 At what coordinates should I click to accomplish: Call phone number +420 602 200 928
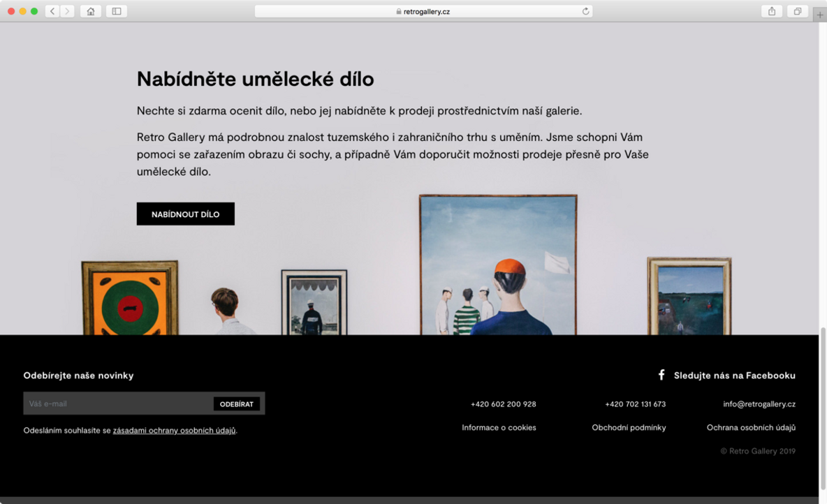503,404
